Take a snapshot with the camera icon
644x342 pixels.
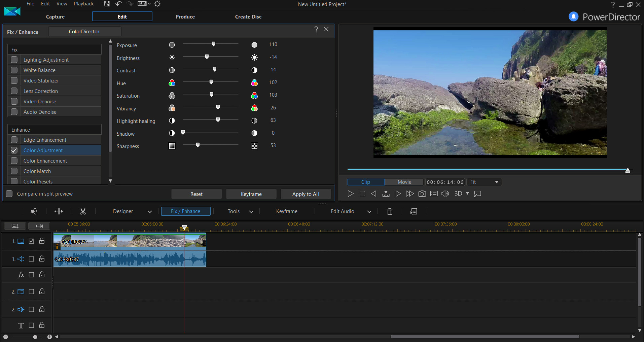tap(422, 194)
